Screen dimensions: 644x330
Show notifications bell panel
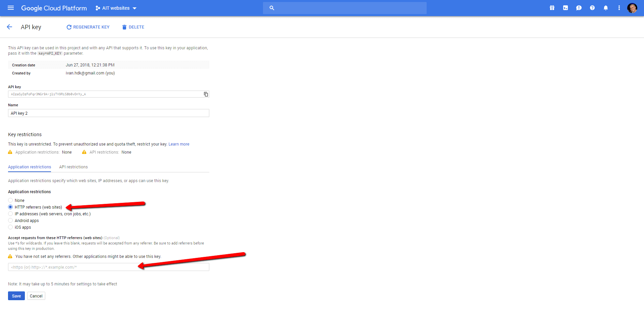click(x=606, y=8)
